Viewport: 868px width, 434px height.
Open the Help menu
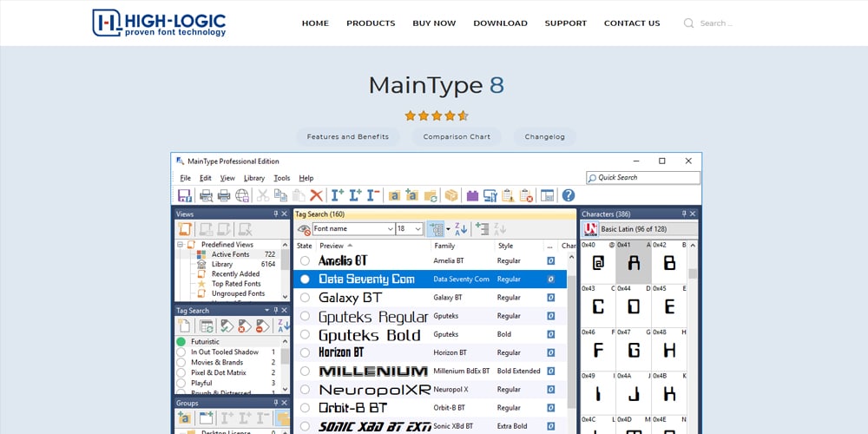click(306, 178)
